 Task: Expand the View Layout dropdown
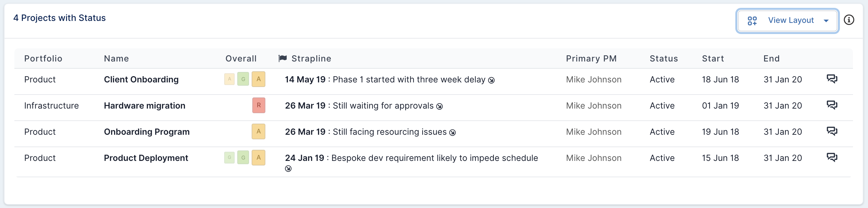point(787,21)
